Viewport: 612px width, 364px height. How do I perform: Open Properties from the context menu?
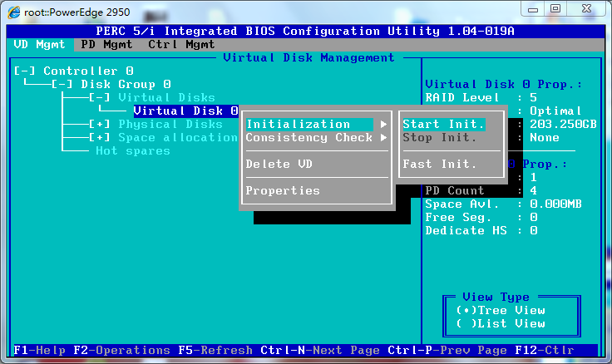[283, 190]
